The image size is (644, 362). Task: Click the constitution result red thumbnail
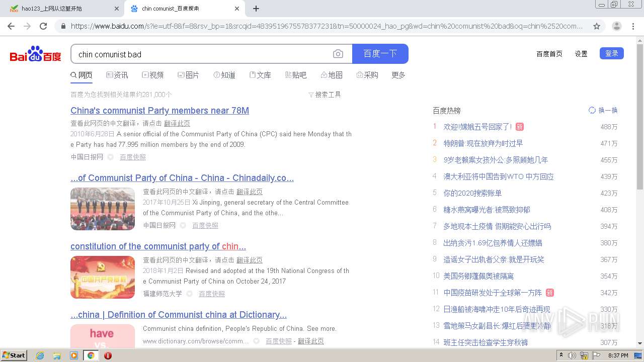click(x=103, y=277)
